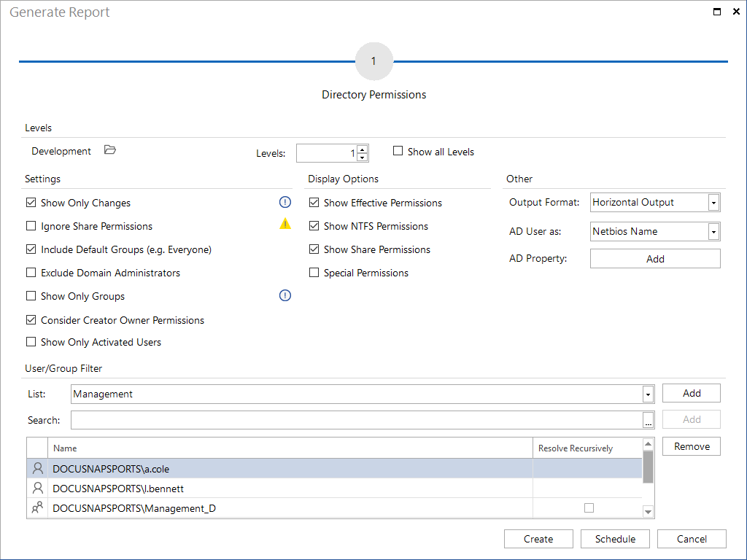The image size is (747, 560).
Task: Decrease Levels with the down arrow
Action: [x=363, y=157]
